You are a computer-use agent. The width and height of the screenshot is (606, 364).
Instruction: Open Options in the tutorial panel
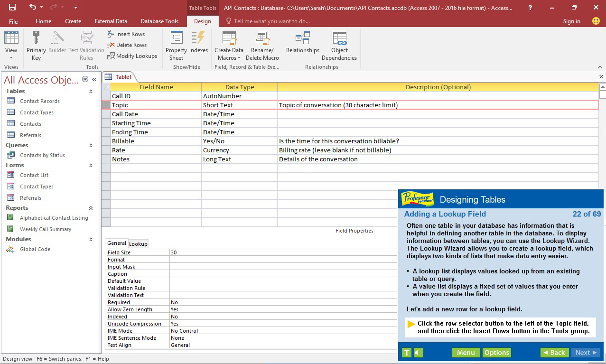pyautogui.click(x=496, y=353)
